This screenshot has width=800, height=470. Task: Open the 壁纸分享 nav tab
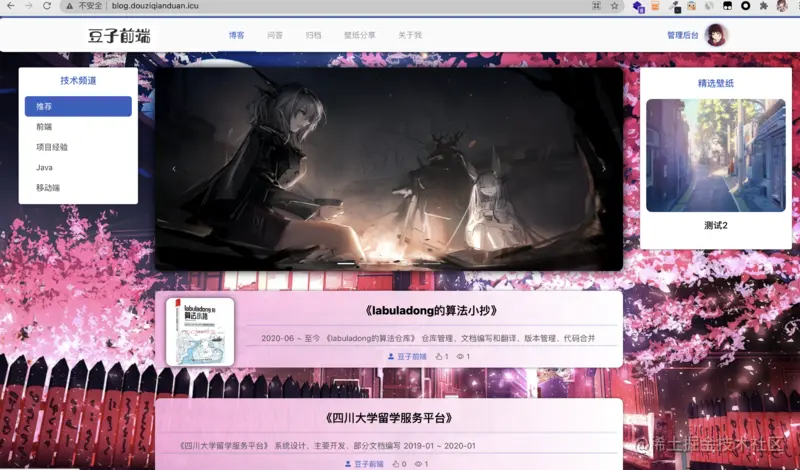point(359,35)
